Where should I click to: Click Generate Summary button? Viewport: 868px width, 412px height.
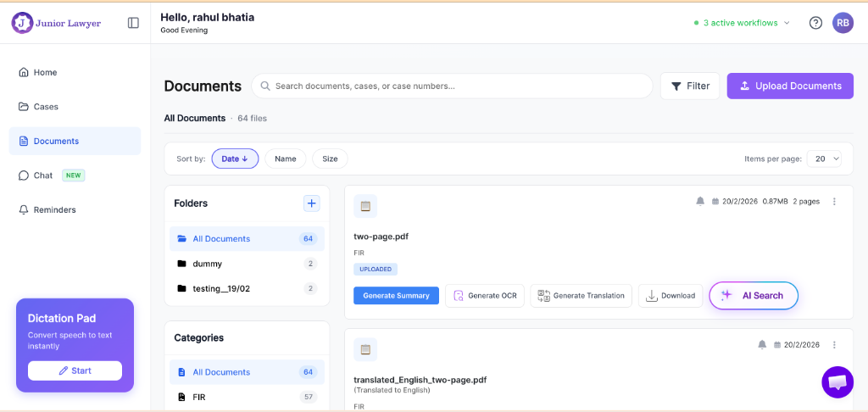pyautogui.click(x=396, y=296)
